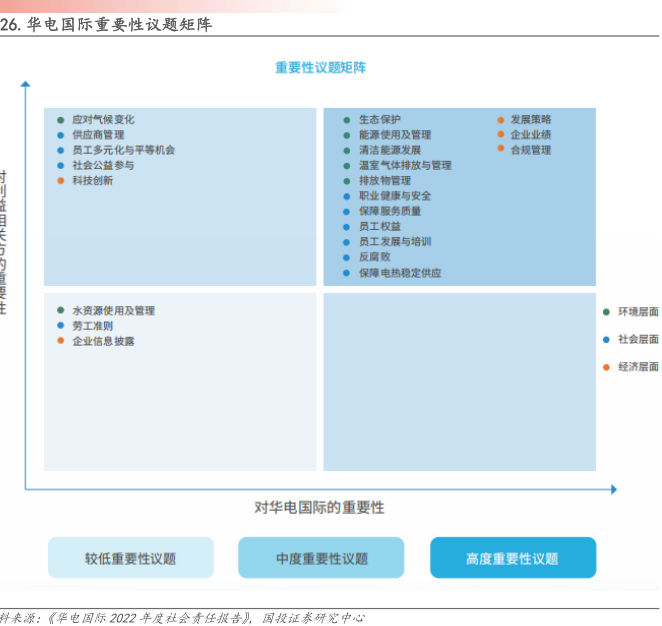
Task: Select 员工多元化与平等机会 entry
Action: (124, 150)
